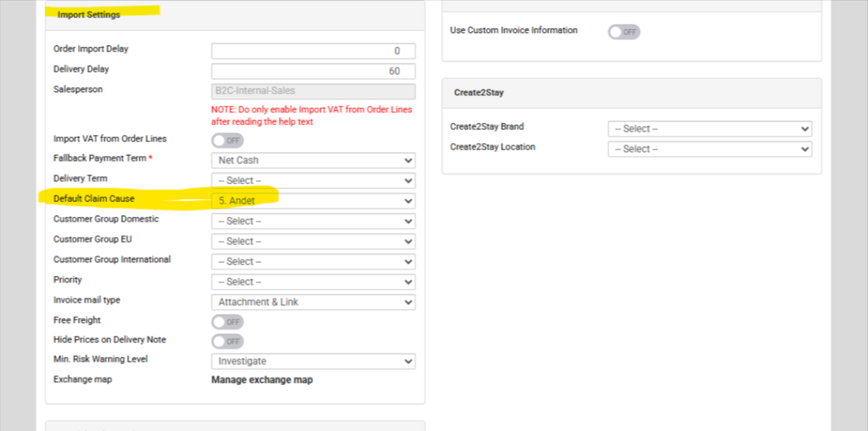
Task: Click the Import Settings panel header
Action: [x=89, y=15]
